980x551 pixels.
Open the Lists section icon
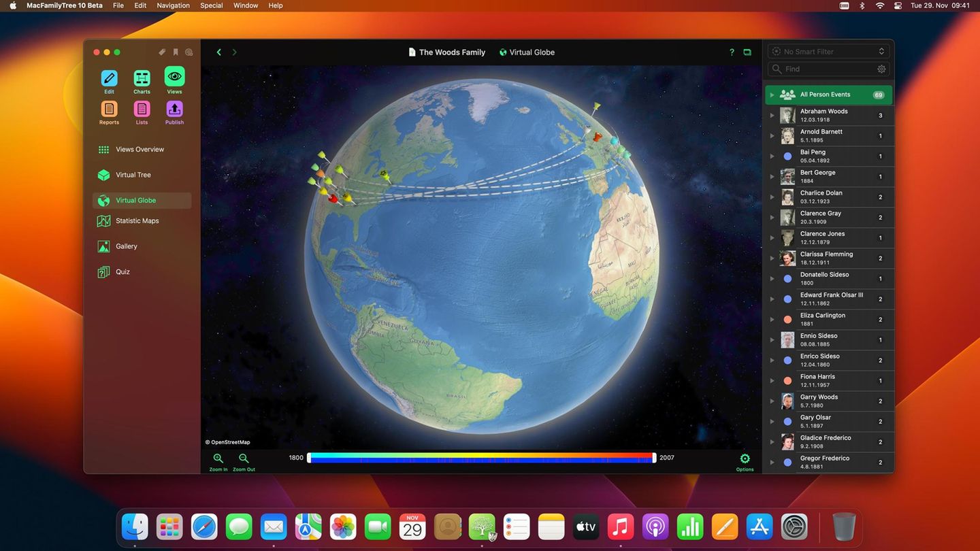click(142, 109)
